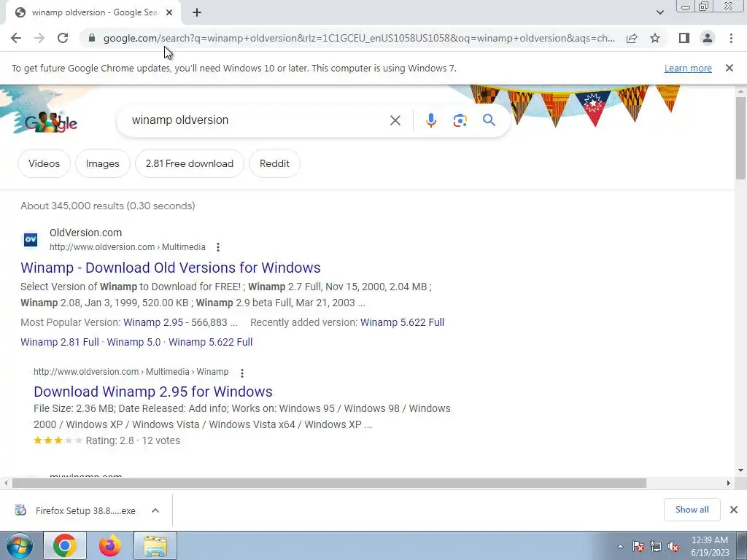Click Learn more about Chrome updates
Image resolution: width=747 pixels, height=560 pixels.
688,68
